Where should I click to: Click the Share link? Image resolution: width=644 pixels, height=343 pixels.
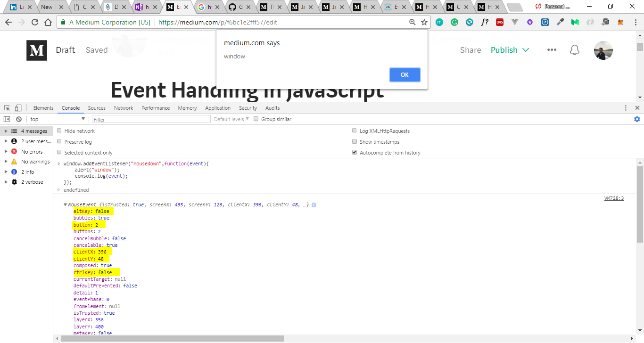point(471,50)
